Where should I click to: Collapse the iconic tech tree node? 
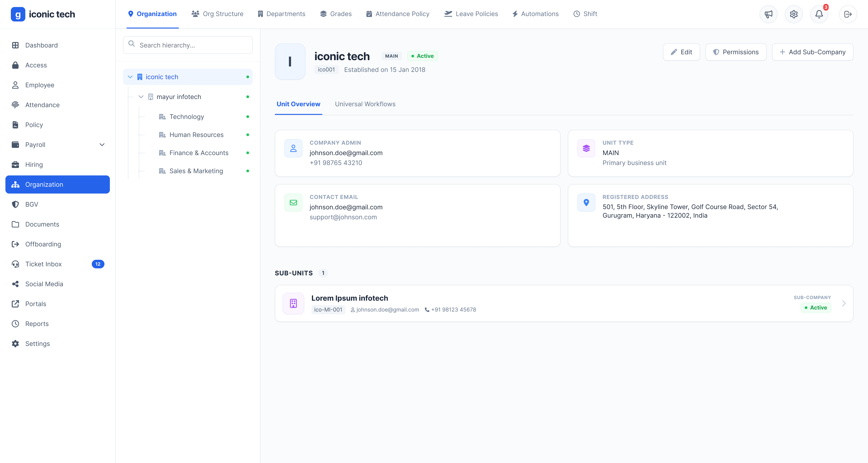pos(130,77)
